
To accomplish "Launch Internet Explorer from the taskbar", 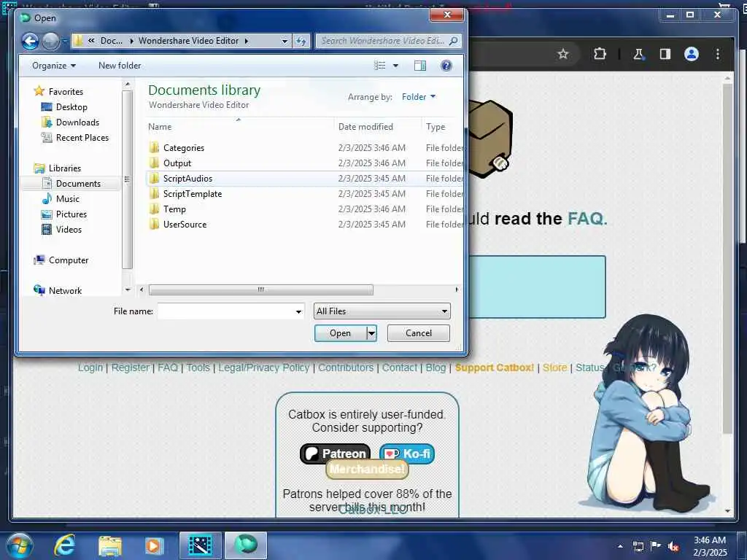I will (64, 545).
